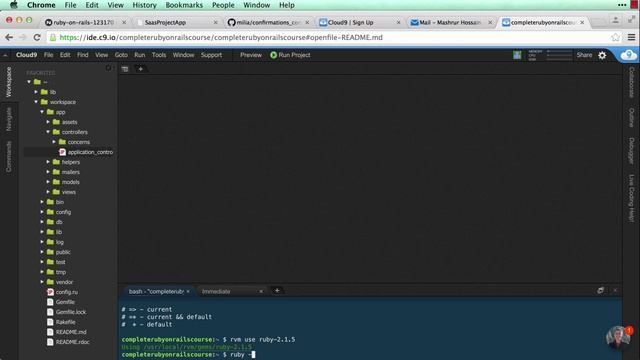The width and height of the screenshot is (640, 360).
Task: Switch to the Immediate console tab
Action: (231, 291)
